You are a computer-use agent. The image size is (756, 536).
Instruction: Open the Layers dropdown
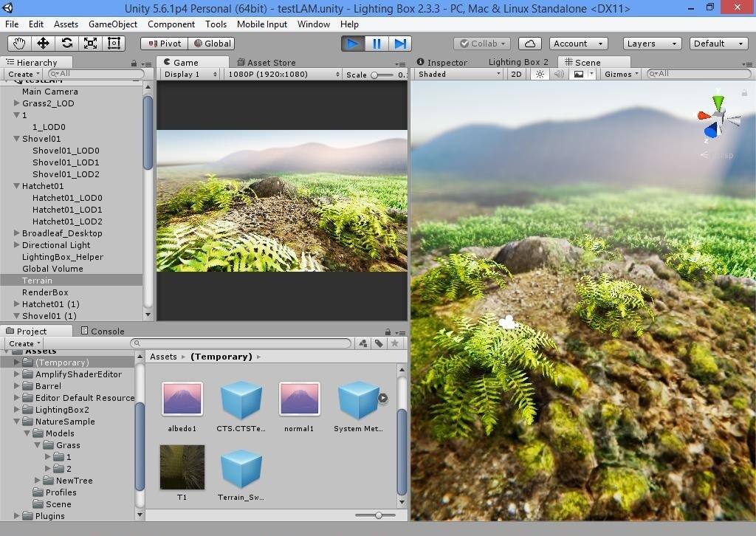click(652, 44)
